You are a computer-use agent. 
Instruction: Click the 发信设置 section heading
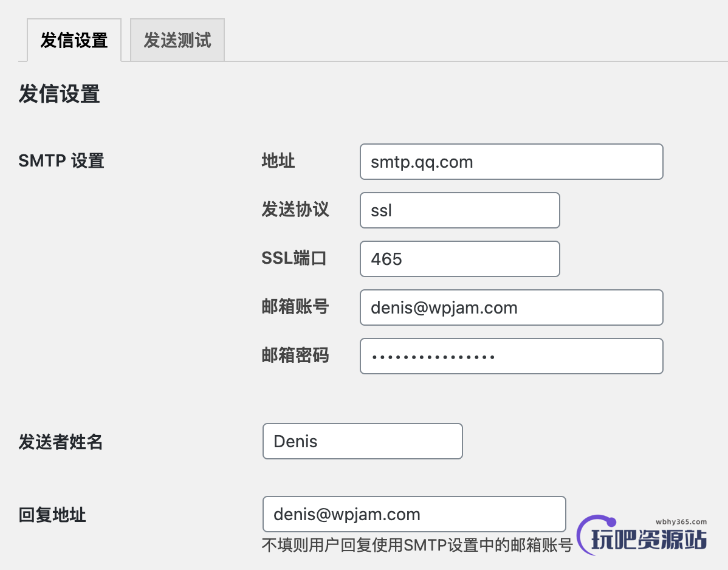pyautogui.click(x=58, y=94)
